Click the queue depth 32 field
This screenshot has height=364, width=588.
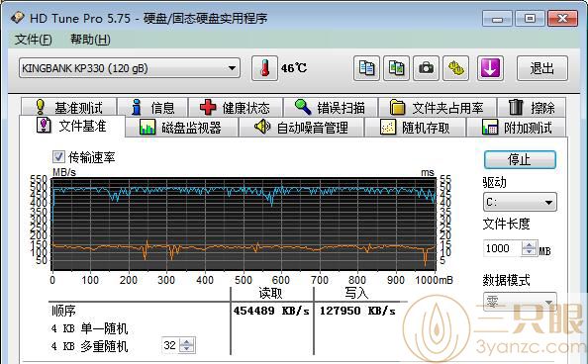[170, 345]
